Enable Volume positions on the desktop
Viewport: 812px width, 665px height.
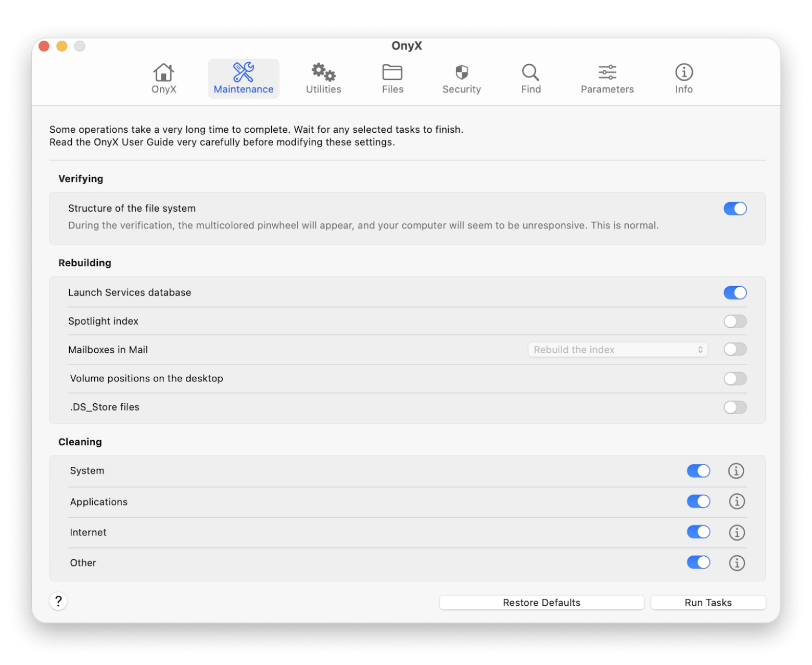coord(735,379)
